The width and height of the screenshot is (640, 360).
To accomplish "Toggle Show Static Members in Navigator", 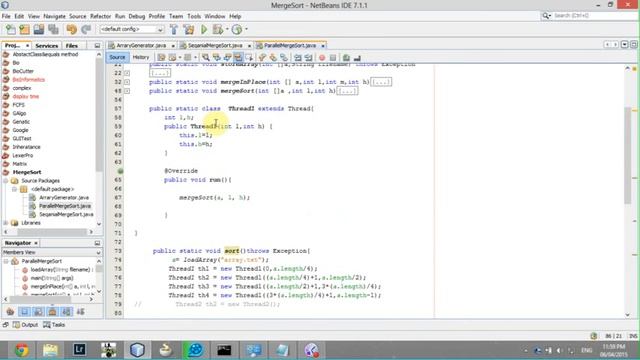I will click(x=38, y=312).
